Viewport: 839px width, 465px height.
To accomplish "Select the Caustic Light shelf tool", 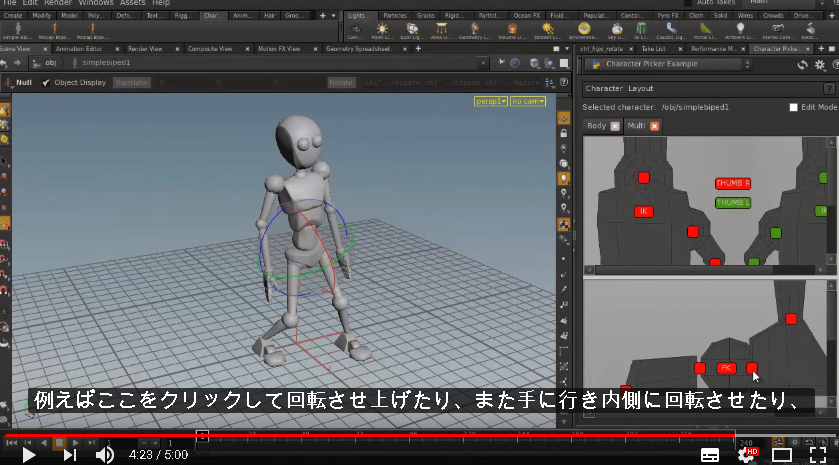I will 671,32.
